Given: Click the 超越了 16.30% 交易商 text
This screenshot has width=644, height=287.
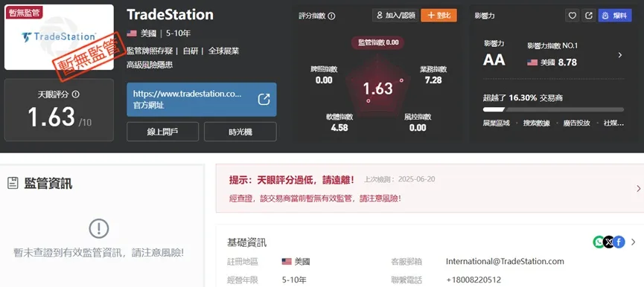Looking at the screenshot, I should (x=523, y=97).
